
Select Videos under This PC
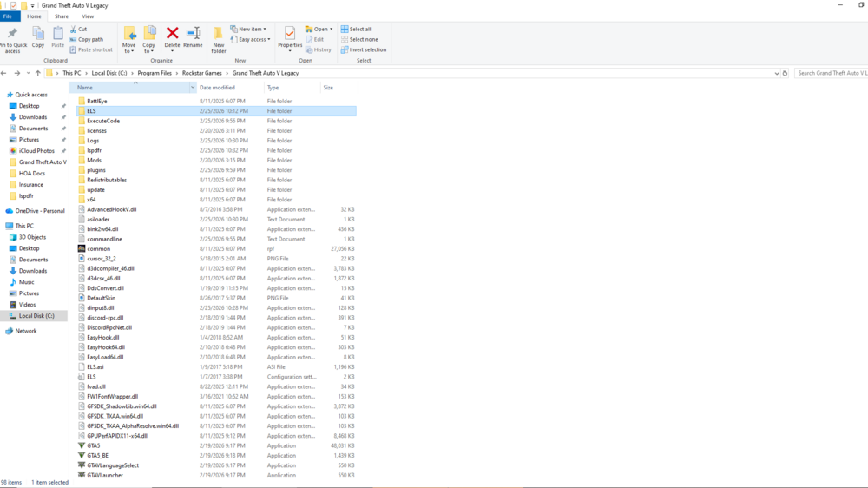pyautogui.click(x=27, y=305)
